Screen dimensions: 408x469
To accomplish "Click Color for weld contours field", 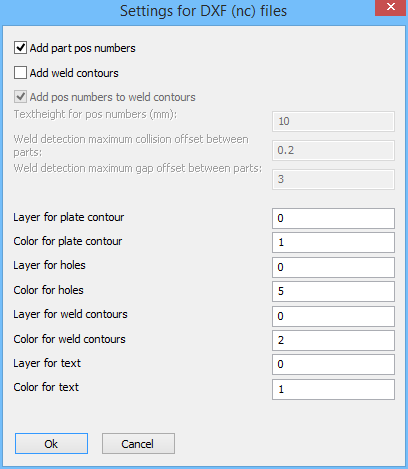I will (333, 340).
